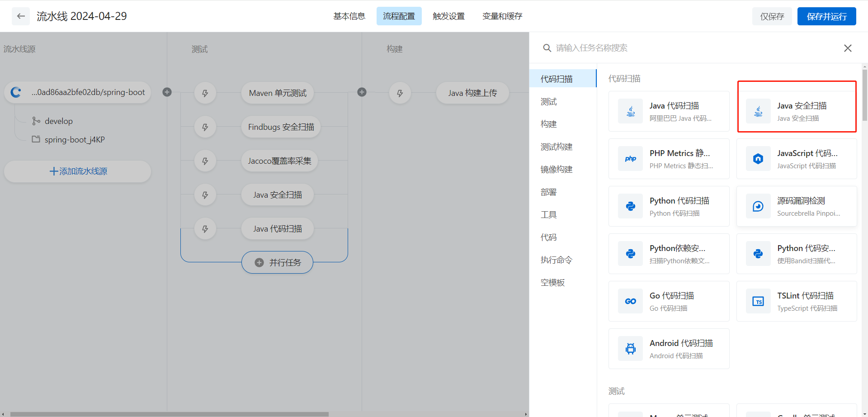The image size is (868, 417).
Task: Click the Java 代码扫描 card icon
Action: point(631,111)
